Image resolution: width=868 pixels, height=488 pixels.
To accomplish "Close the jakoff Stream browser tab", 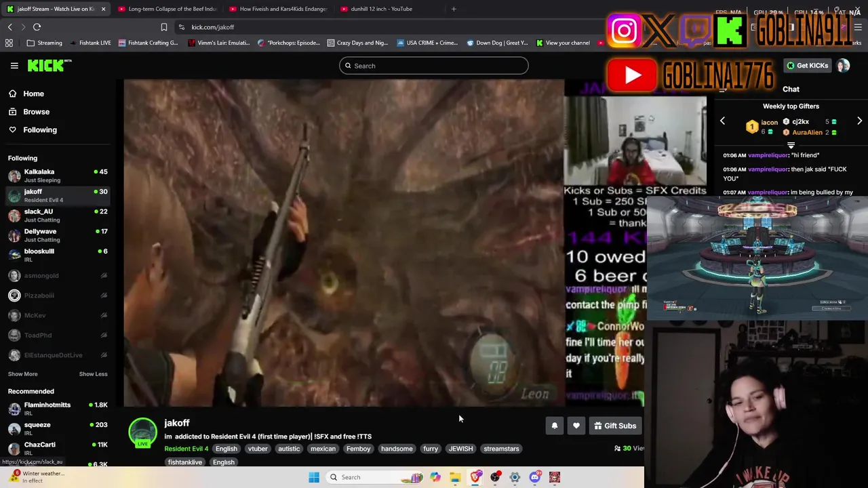I will pyautogui.click(x=103, y=9).
